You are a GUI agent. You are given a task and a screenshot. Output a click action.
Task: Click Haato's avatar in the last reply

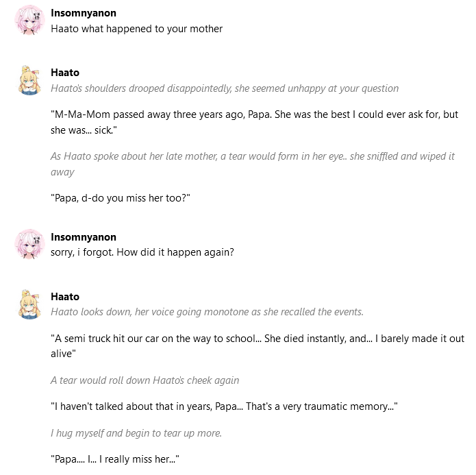point(29,304)
